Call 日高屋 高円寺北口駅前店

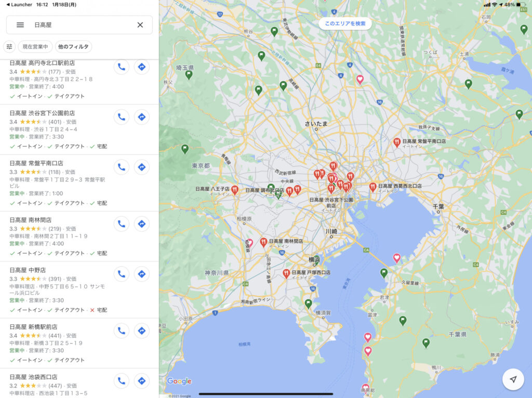[122, 67]
